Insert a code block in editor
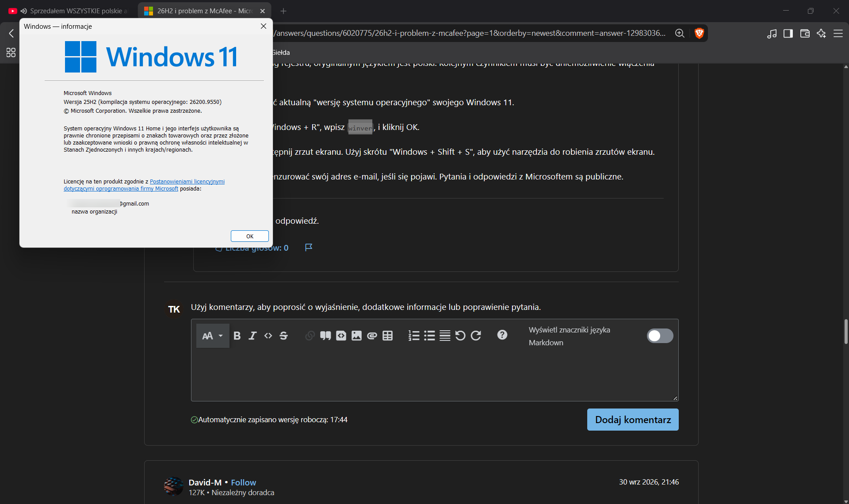This screenshot has width=849, height=504. pyautogui.click(x=341, y=336)
